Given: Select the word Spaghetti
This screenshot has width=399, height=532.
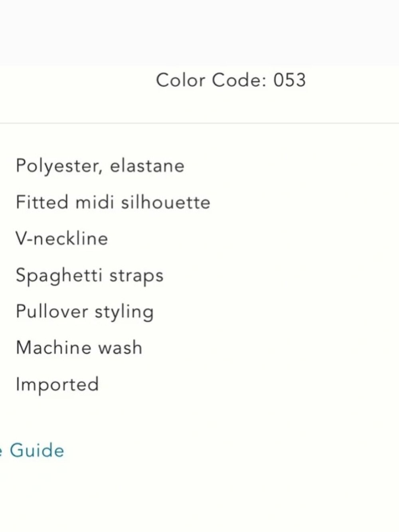Looking at the screenshot, I should [59, 276].
